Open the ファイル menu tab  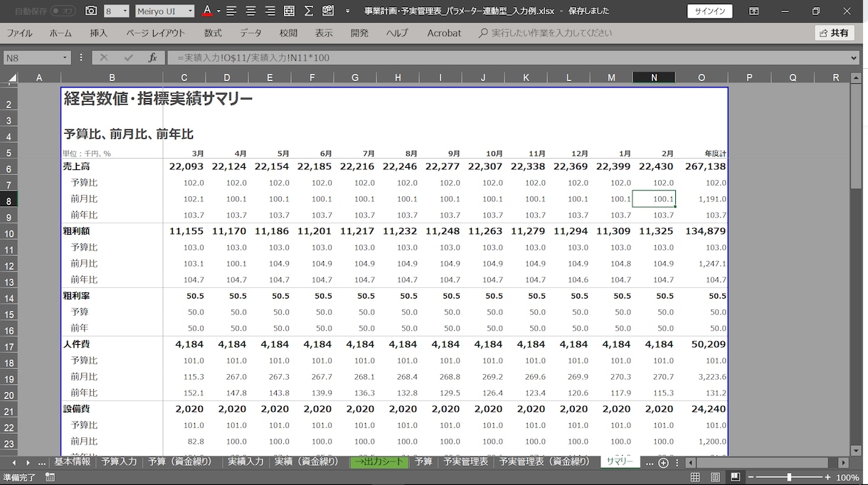pyautogui.click(x=19, y=33)
